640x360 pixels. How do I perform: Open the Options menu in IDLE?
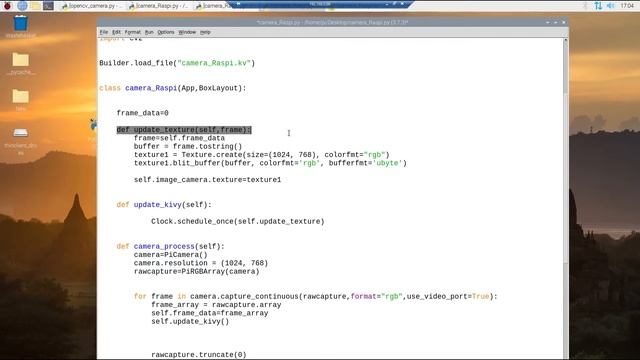(166, 32)
